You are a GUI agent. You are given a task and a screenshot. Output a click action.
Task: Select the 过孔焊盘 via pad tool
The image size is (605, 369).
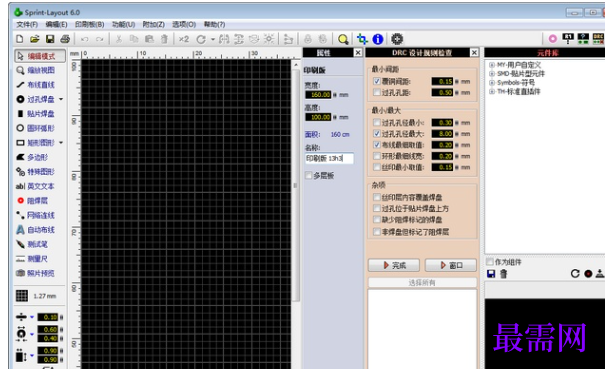[x=35, y=99]
